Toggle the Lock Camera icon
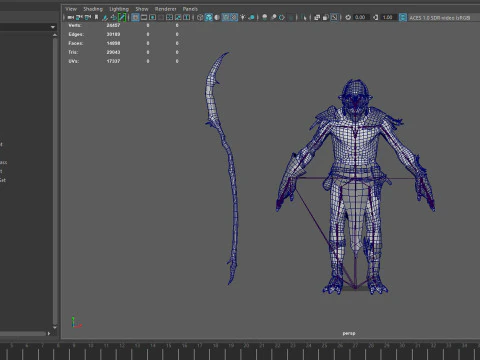The height and width of the screenshot is (360, 480). (x=79, y=17)
